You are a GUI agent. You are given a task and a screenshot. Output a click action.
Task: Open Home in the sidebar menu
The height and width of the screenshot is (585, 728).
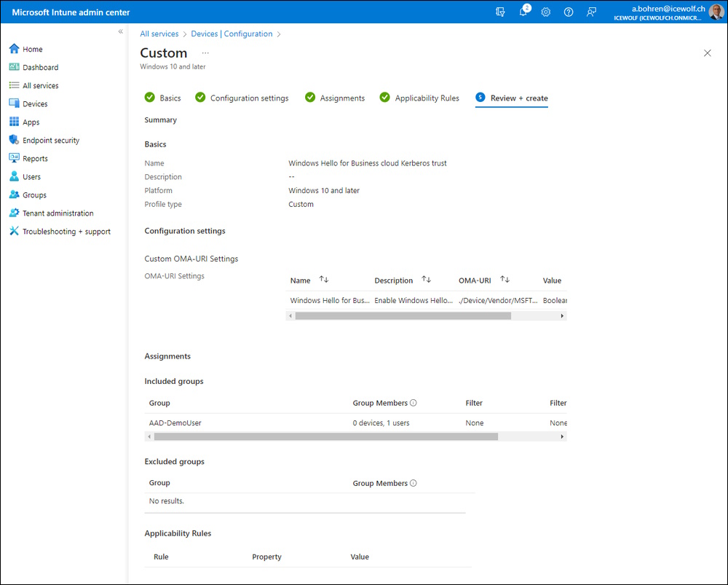point(33,50)
